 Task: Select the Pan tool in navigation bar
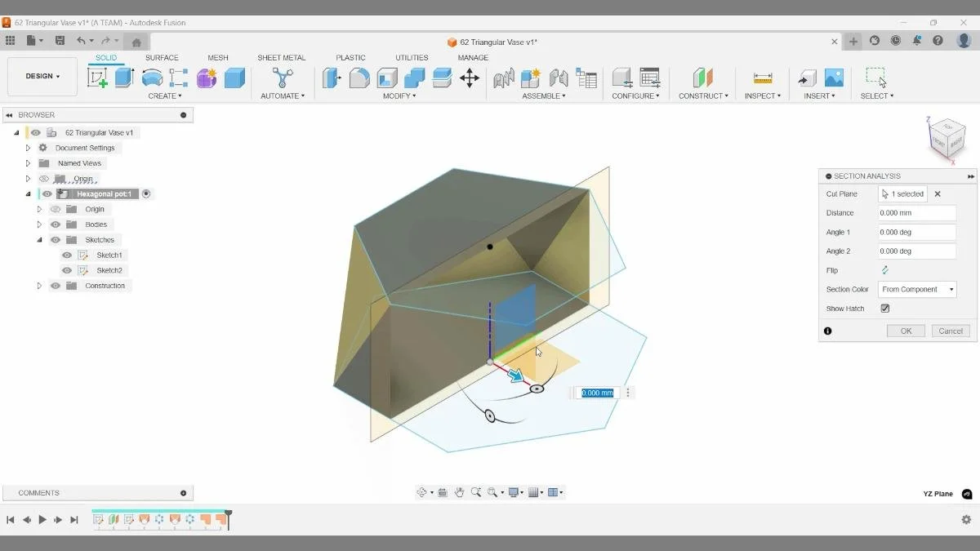click(459, 492)
